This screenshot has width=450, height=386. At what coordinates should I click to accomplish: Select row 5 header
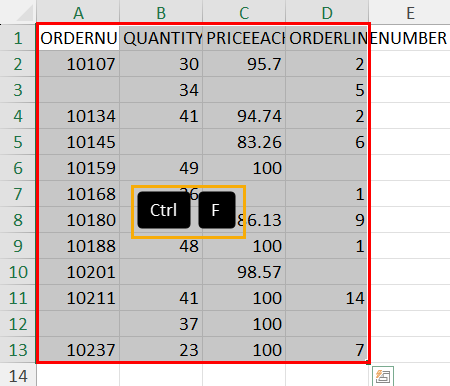(x=18, y=142)
